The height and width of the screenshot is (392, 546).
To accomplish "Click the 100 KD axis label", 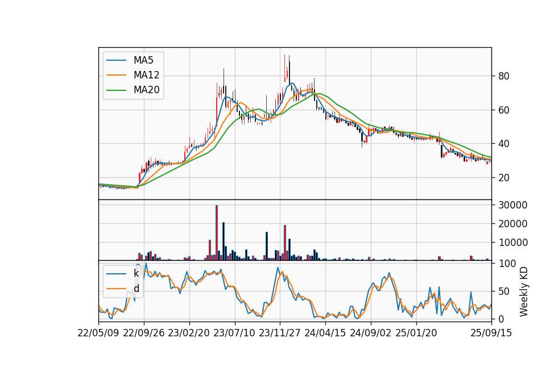I will (507, 264).
